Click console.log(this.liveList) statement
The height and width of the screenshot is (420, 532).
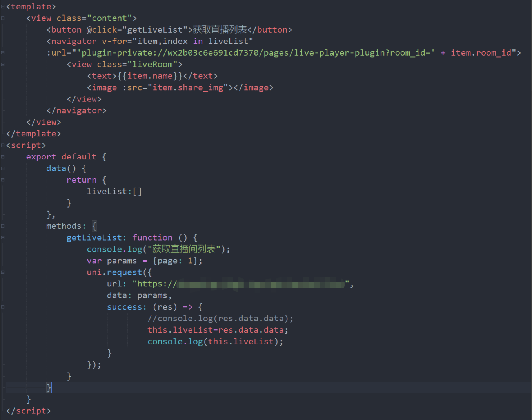pos(215,342)
